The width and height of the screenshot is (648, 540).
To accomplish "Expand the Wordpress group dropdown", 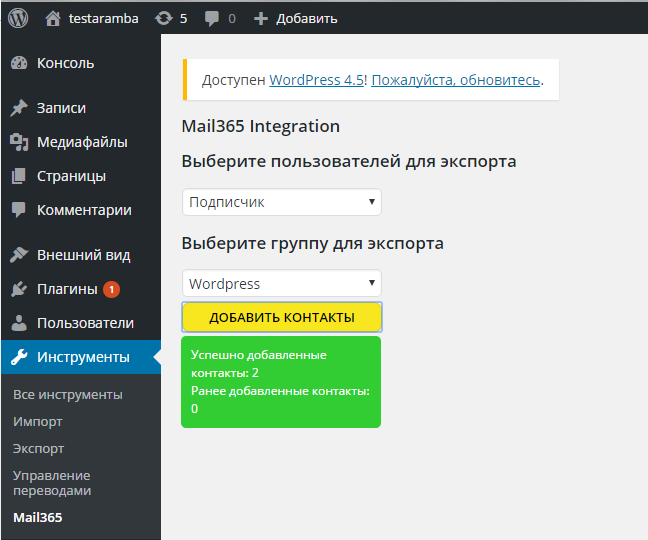I will pyautogui.click(x=282, y=283).
